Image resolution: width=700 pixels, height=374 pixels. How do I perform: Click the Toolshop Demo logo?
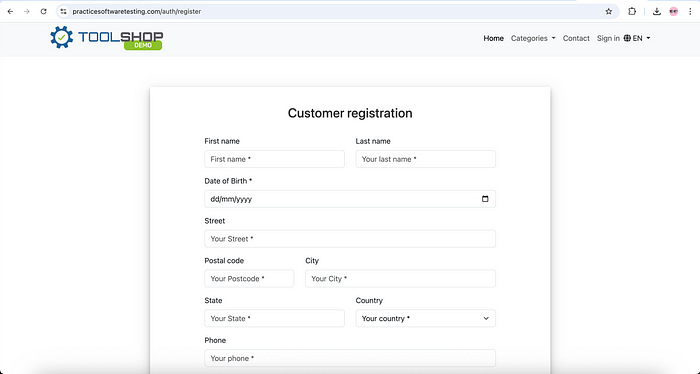(107, 38)
